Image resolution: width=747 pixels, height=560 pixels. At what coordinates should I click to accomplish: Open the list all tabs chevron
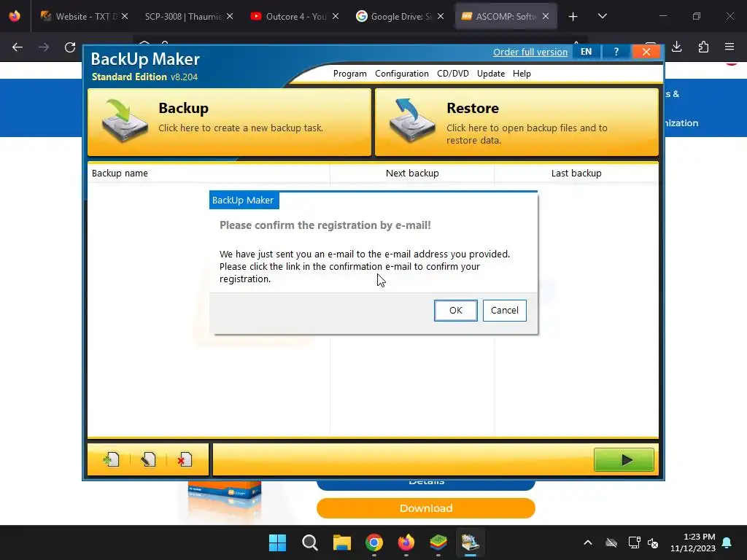click(x=602, y=16)
